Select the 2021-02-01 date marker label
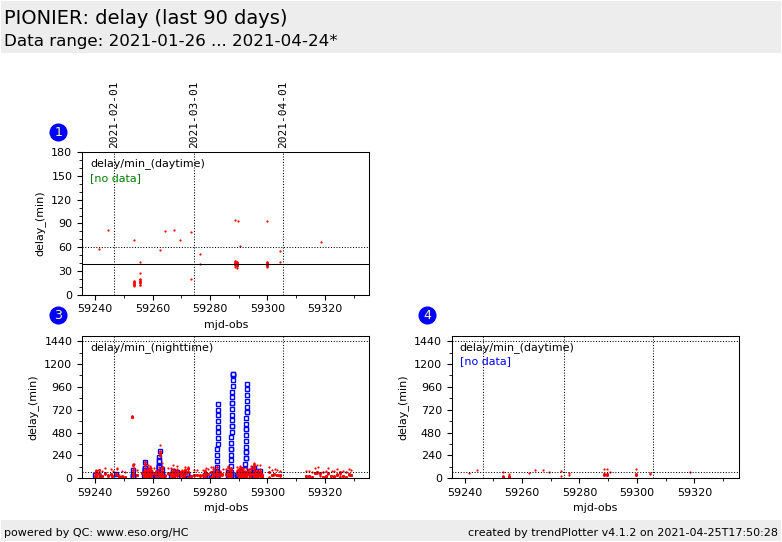Image resolution: width=782 pixels, height=542 pixels. (x=114, y=115)
